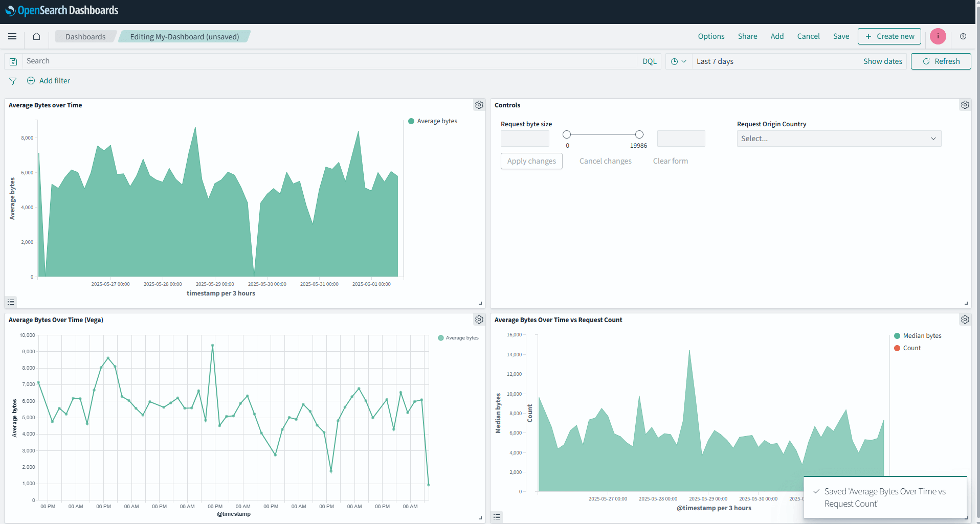The width and height of the screenshot is (980, 524).
Task: Click the help question mark icon
Action: 963,36
